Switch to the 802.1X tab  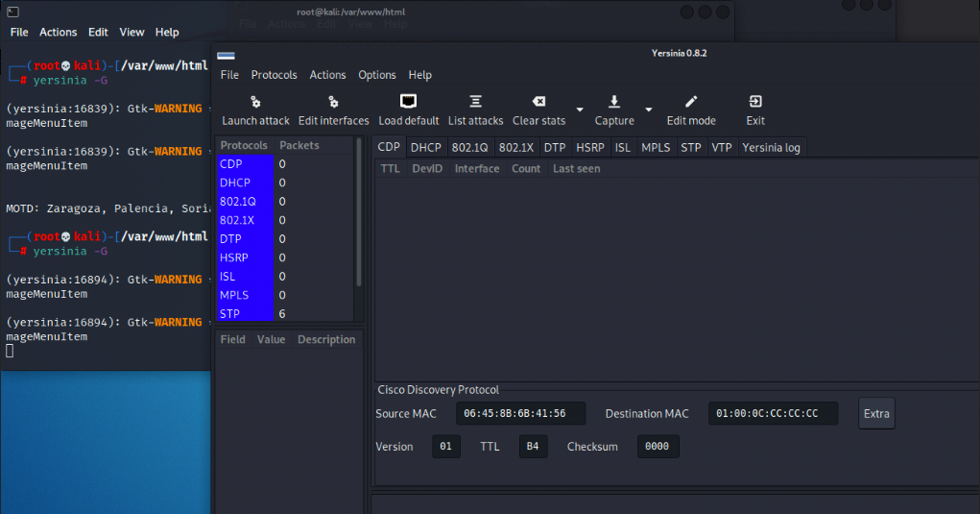[x=516, y=148]
